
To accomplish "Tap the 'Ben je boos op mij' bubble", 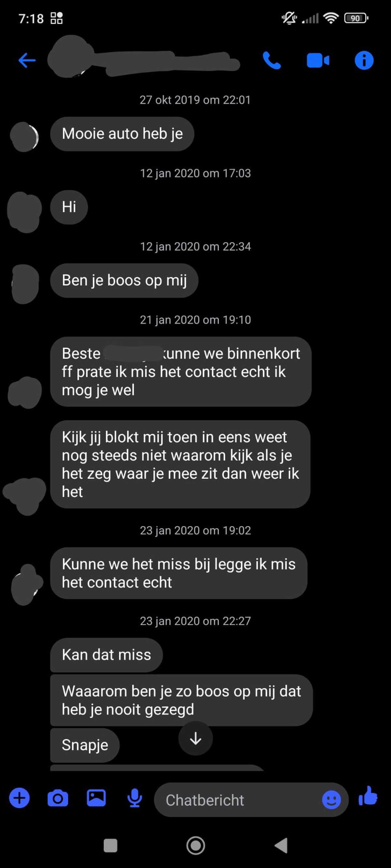I will [124, 280].
